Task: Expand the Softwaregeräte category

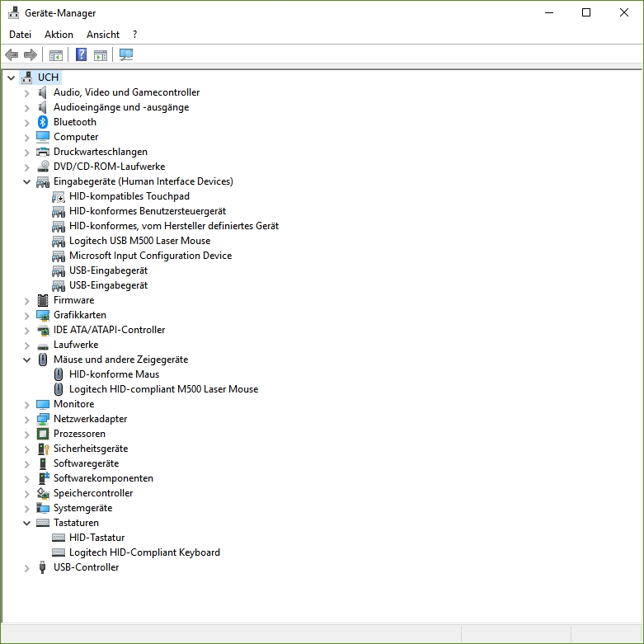Action: 26,464
